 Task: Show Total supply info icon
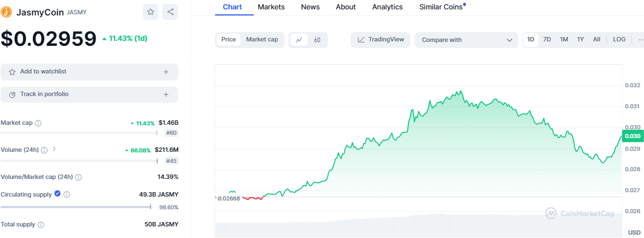click(x=41, y=225)
